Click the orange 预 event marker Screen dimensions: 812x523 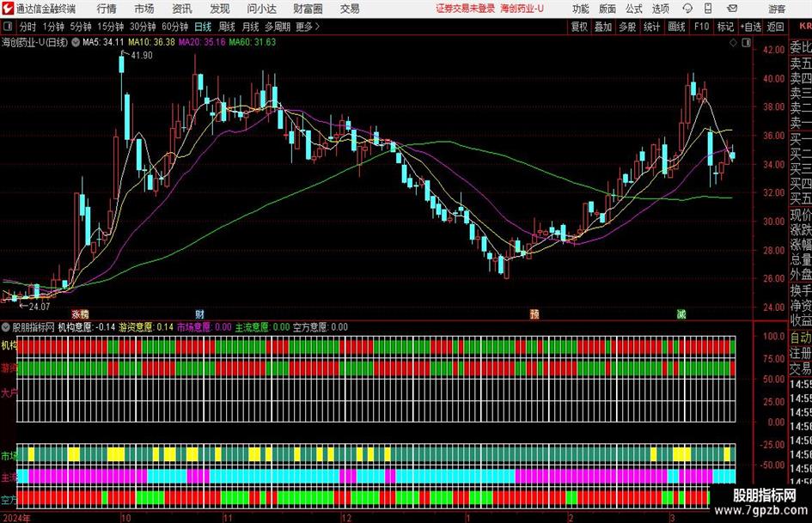point(534,313)
